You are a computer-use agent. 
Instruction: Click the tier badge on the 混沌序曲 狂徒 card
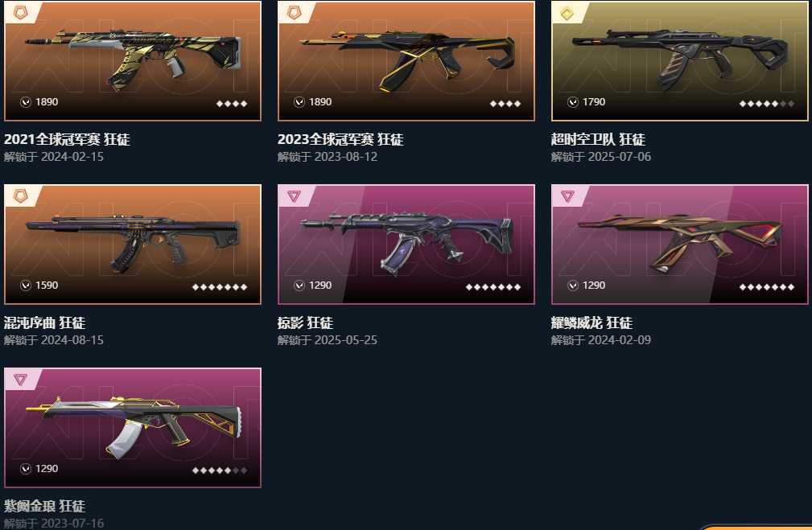[21, 196]
